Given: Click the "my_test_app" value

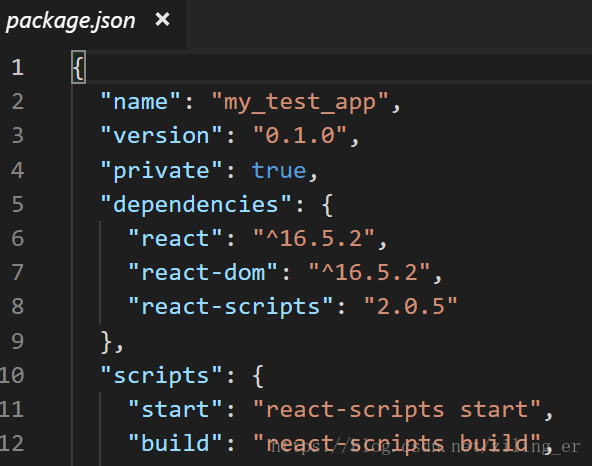Looking at the screenshot, I should (300, 102).
